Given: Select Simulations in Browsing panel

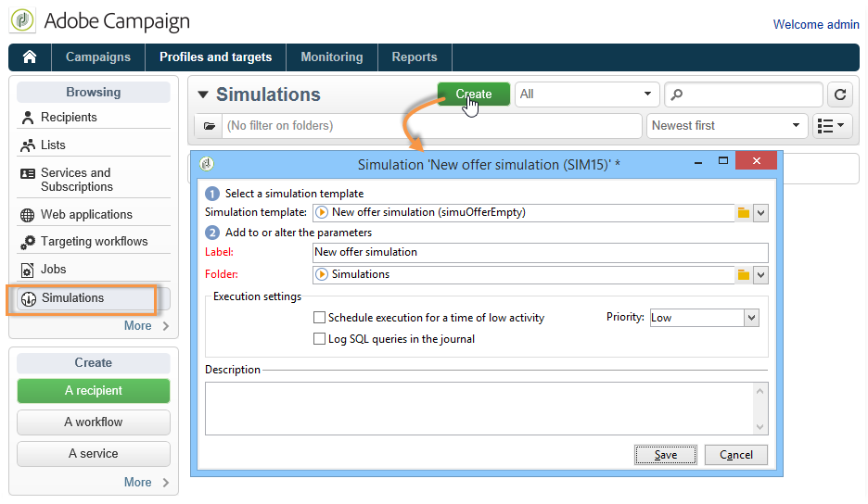Looking at the screenshot, I should [94, 298].
